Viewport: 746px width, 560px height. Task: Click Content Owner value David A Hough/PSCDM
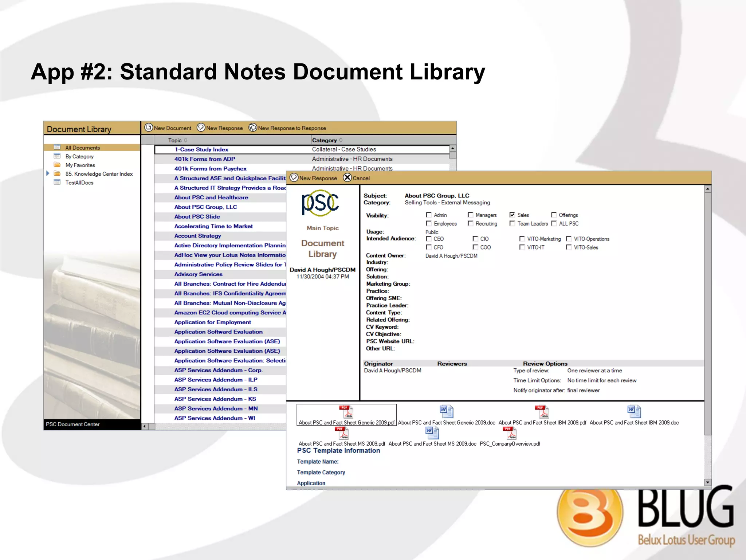coord(451,256)
